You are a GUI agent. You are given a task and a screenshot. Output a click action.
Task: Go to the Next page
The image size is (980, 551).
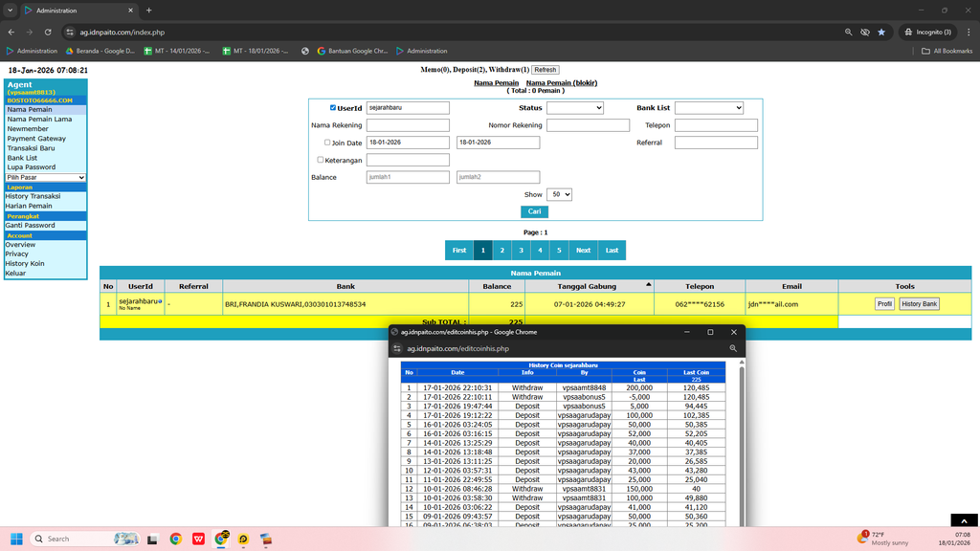click(583, 250)
